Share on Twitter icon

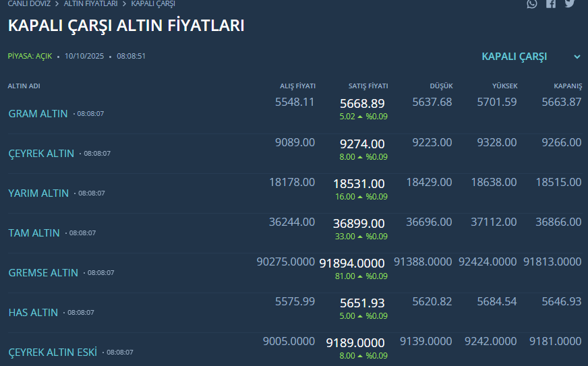tap(570, 3)
